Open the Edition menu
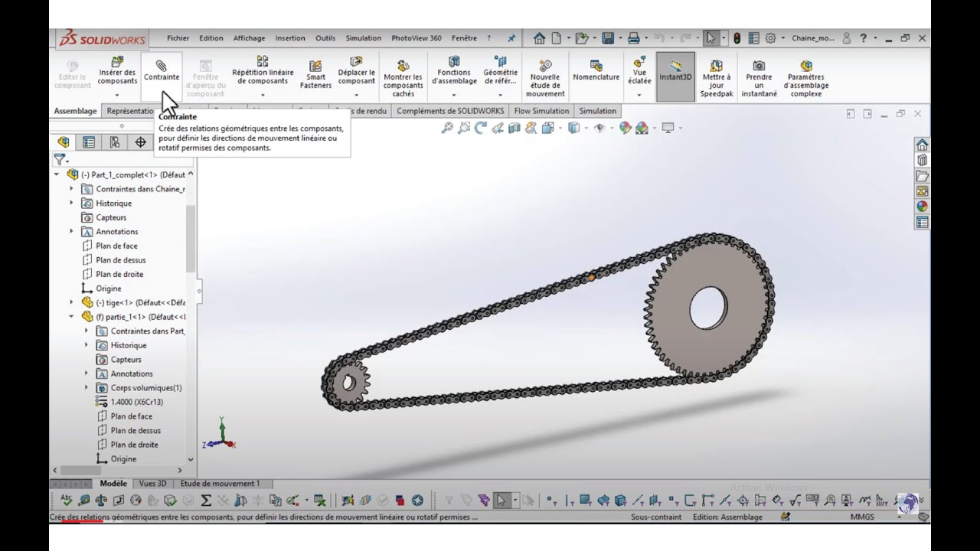This screenshot has width=980, height=551. point(211,38)
